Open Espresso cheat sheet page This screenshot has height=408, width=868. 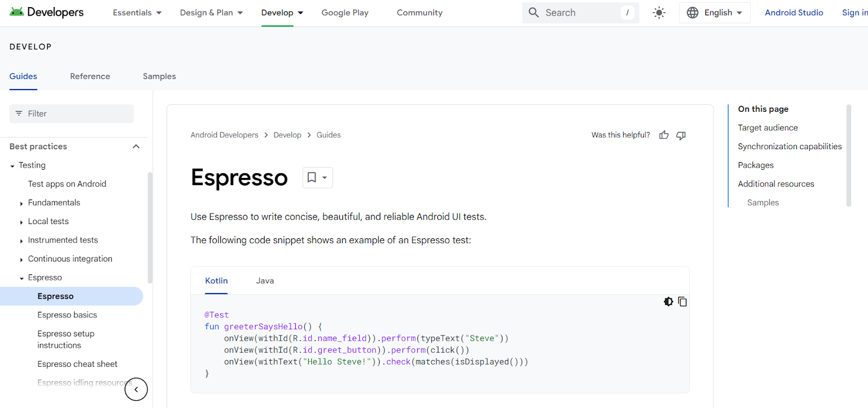pyautogui.click(x=78, y=364)
